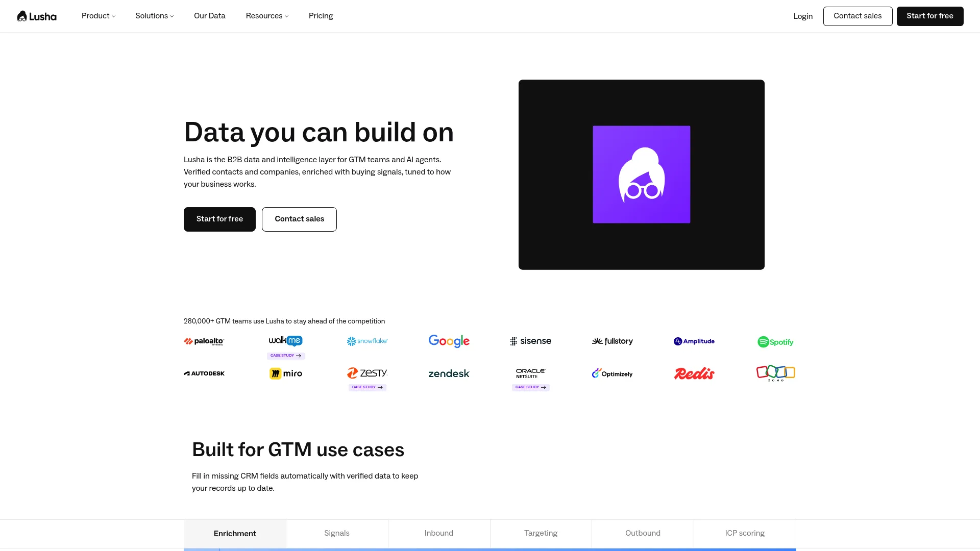
Task: Click Start for free in the header
Action: (x=930, y=16)
